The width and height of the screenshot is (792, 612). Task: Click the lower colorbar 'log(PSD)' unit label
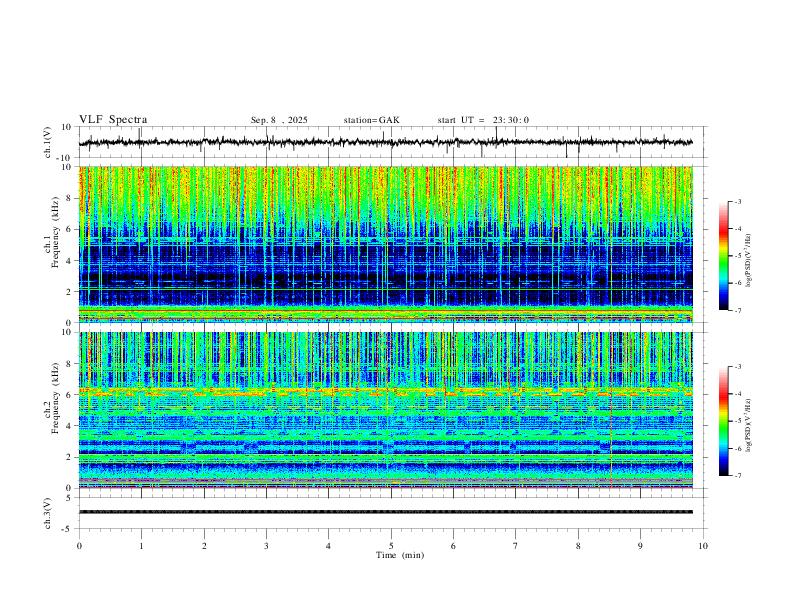click(x=749, y=425)
